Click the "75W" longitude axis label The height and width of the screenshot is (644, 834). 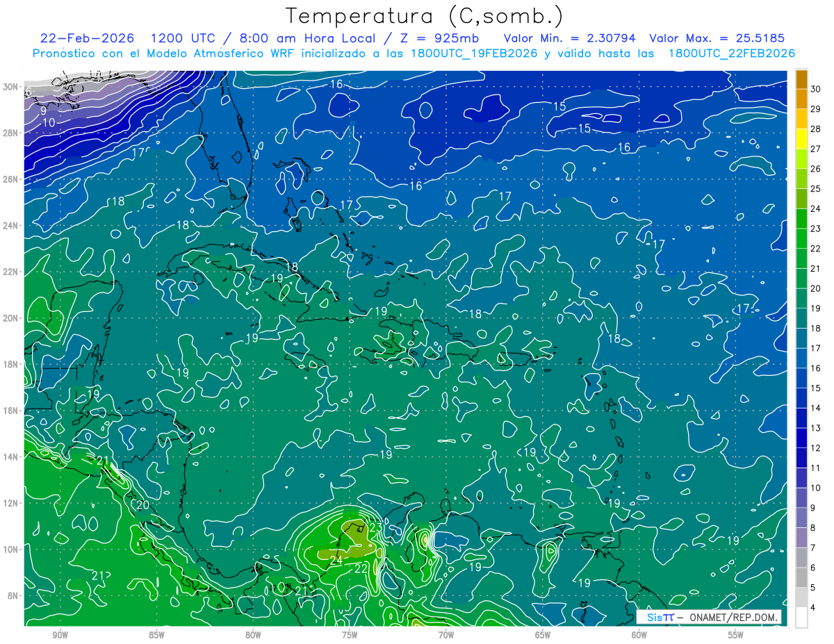click(x=350, y=635)
